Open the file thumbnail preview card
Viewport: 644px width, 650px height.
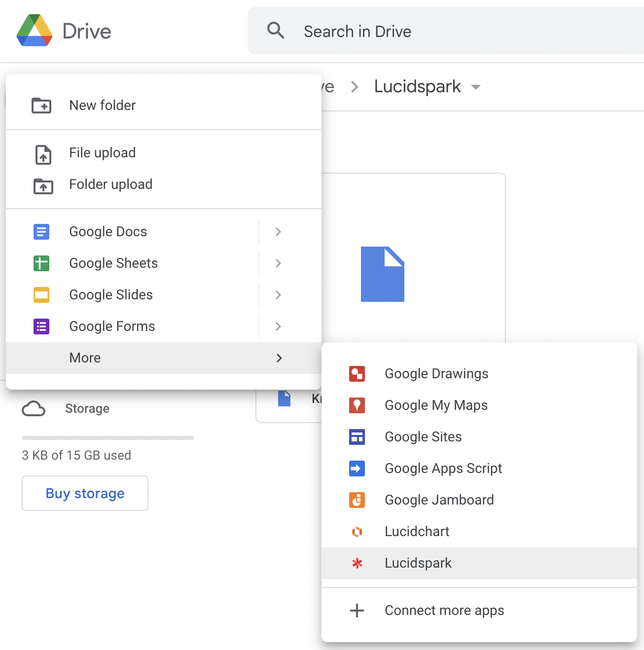[x=413, y=257]
